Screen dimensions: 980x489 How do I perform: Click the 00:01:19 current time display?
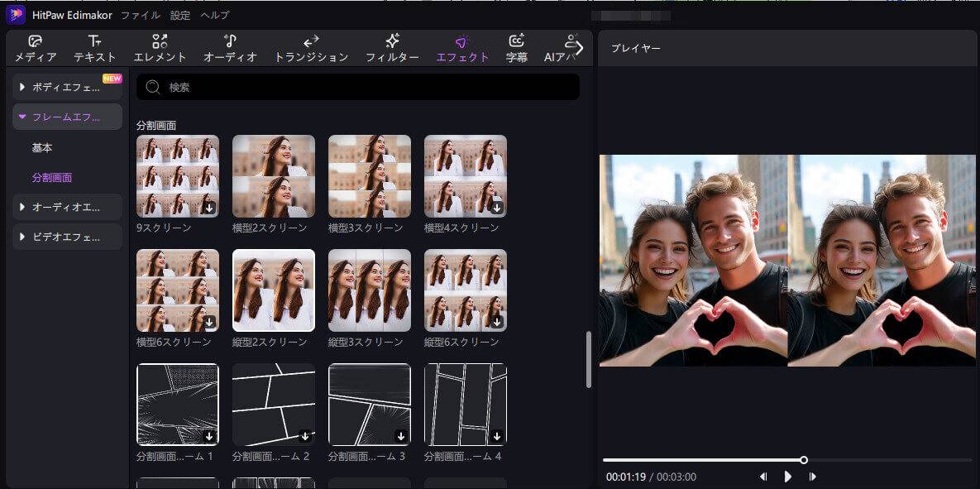[625, 477]
